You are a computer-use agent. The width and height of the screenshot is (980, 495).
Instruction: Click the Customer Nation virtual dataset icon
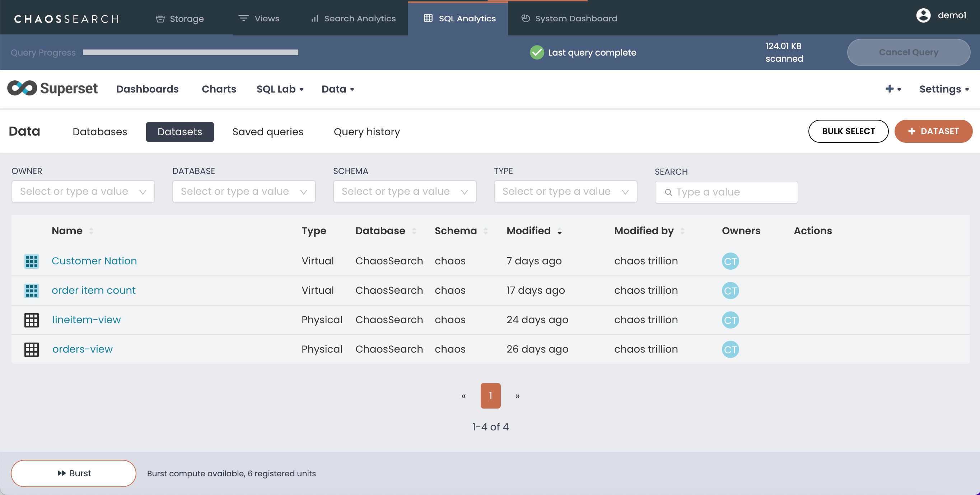pos(32,261)
